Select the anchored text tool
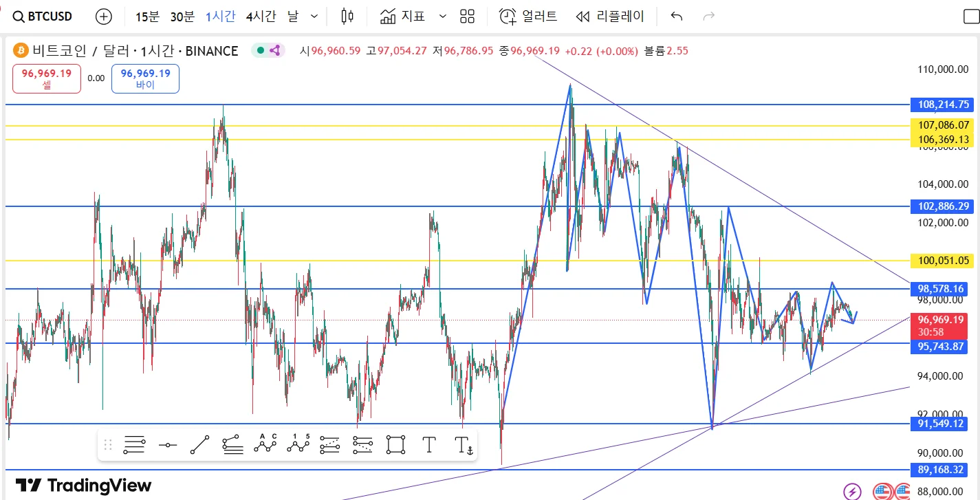Viewport: 980px width, 500px height. point(465,445)
